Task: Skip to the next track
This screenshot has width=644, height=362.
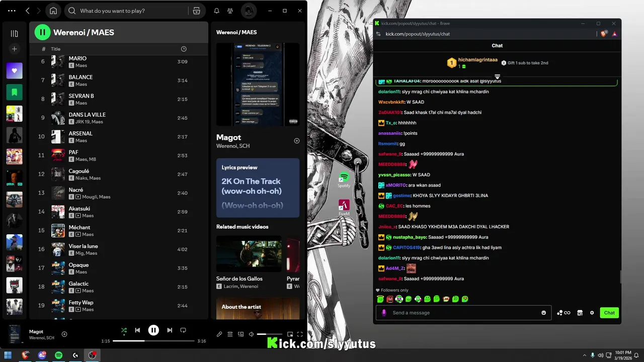Action: 170,330
